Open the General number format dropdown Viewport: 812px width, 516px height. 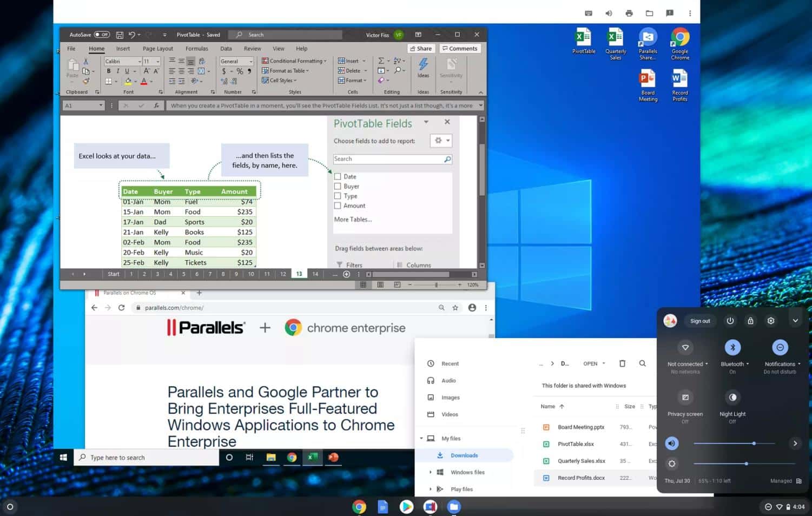pyautogui.click(x=250, y=61)
